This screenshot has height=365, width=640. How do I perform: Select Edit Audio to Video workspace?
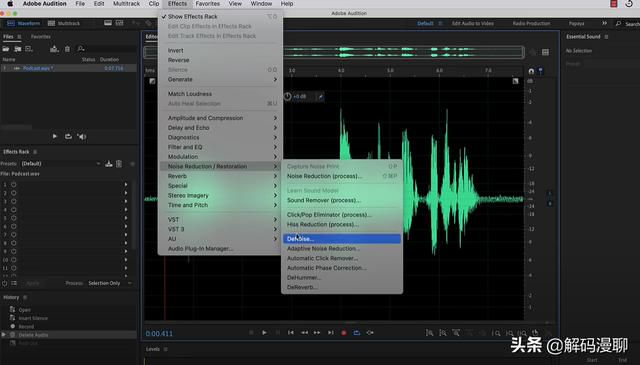tap(473, 23)
